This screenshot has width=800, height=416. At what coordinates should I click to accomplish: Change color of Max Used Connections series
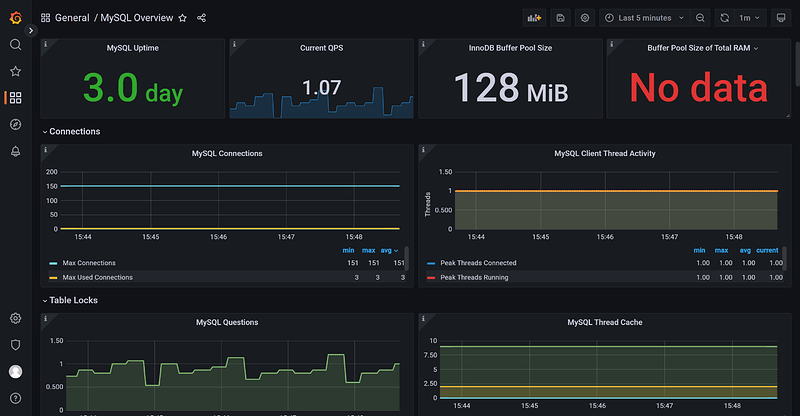(53, 278)
